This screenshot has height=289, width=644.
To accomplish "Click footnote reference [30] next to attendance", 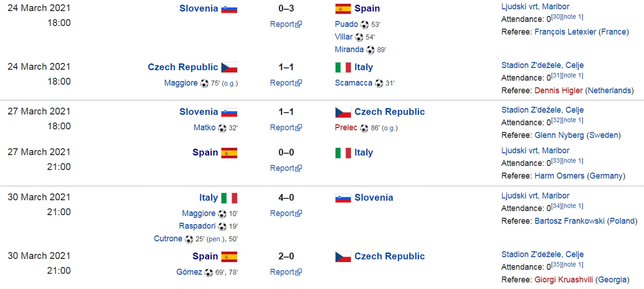I will click(556, 17).
